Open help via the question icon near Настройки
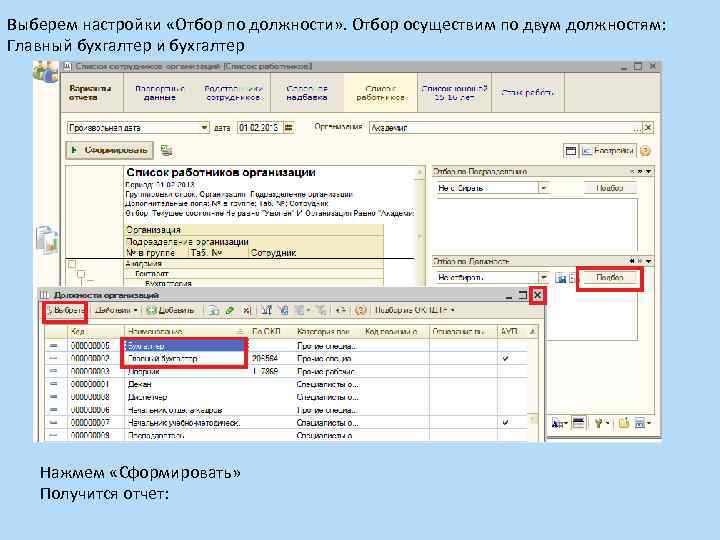720x540 pixels. pyautogui.click(x=645, y=151)
